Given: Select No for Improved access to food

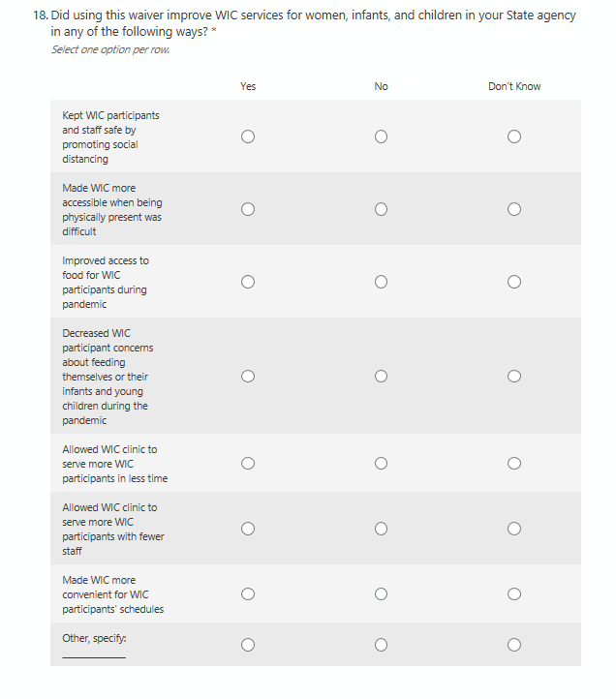Looking at the screenshot, I should click(x=381, y=282).
